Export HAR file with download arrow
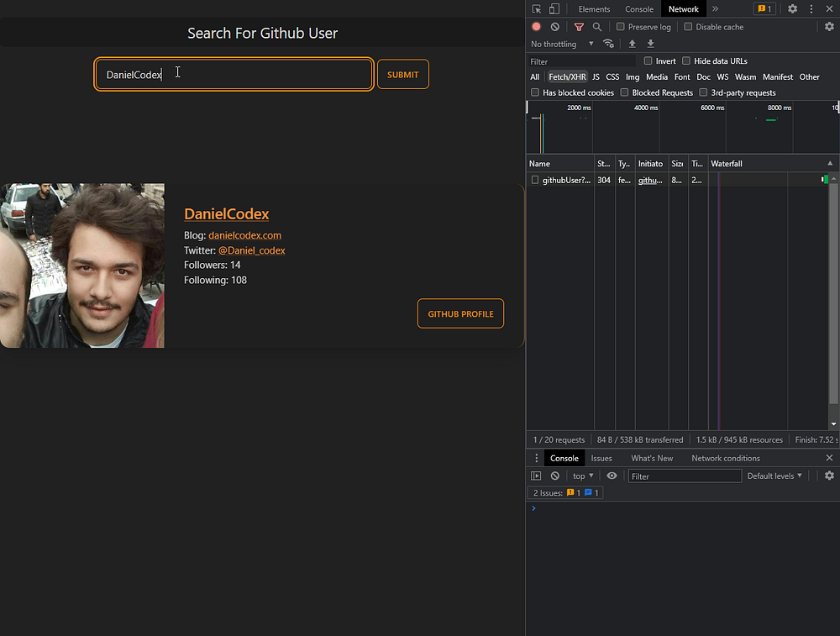 (650, 44)
